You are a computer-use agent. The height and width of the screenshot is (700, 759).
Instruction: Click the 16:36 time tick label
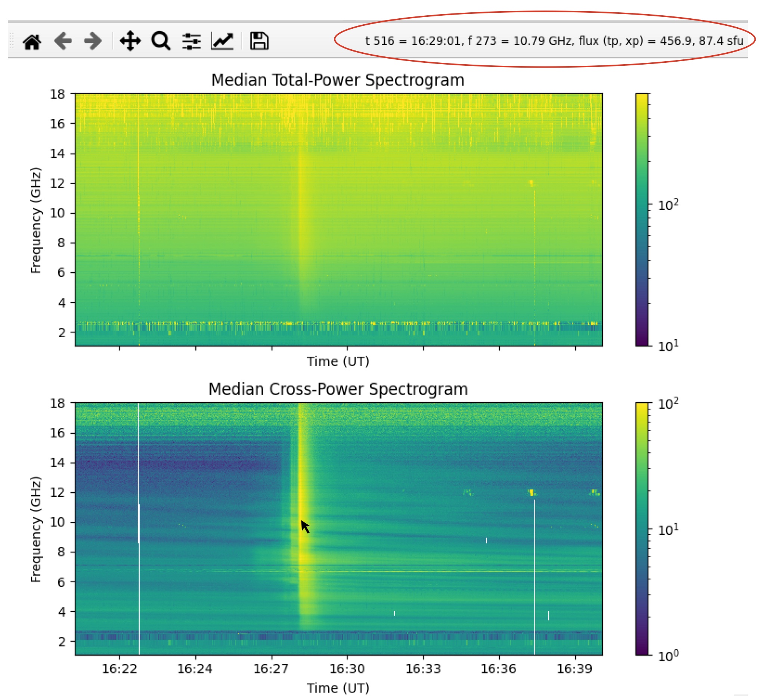click(499, 669)
